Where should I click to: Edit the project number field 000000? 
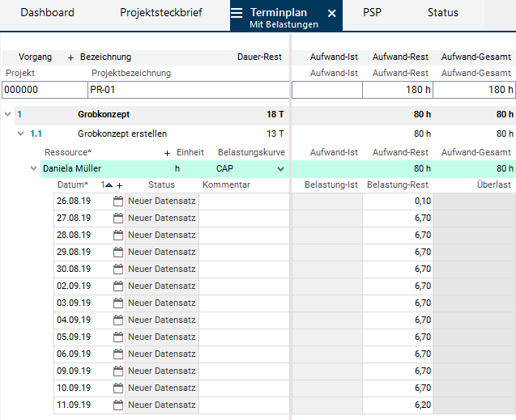point(45,90)
